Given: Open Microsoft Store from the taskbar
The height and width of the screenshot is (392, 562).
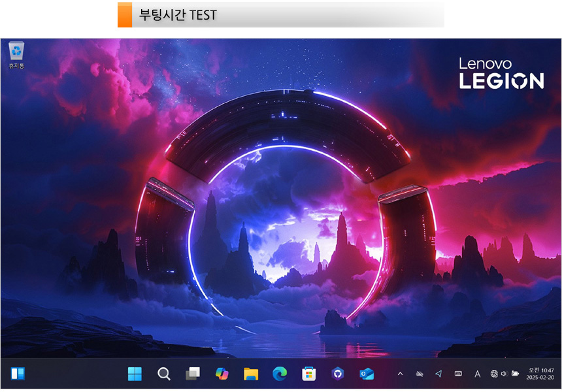Looking at the screenshot, I should pos(308,374).
